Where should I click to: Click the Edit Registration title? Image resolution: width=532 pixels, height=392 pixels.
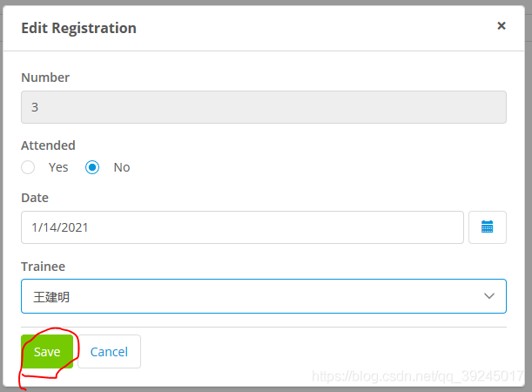click(x=78, y=28)
